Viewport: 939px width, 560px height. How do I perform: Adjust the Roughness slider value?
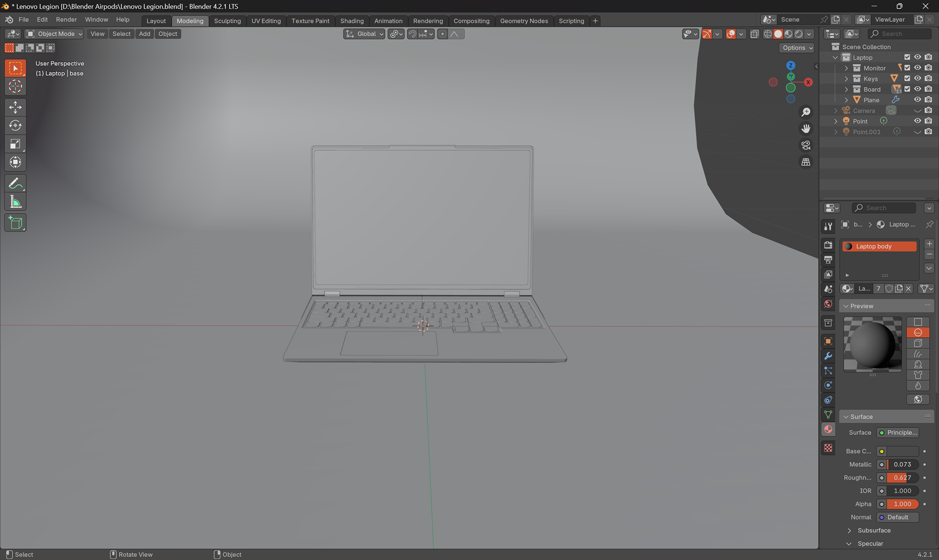[x=902, y=477]
